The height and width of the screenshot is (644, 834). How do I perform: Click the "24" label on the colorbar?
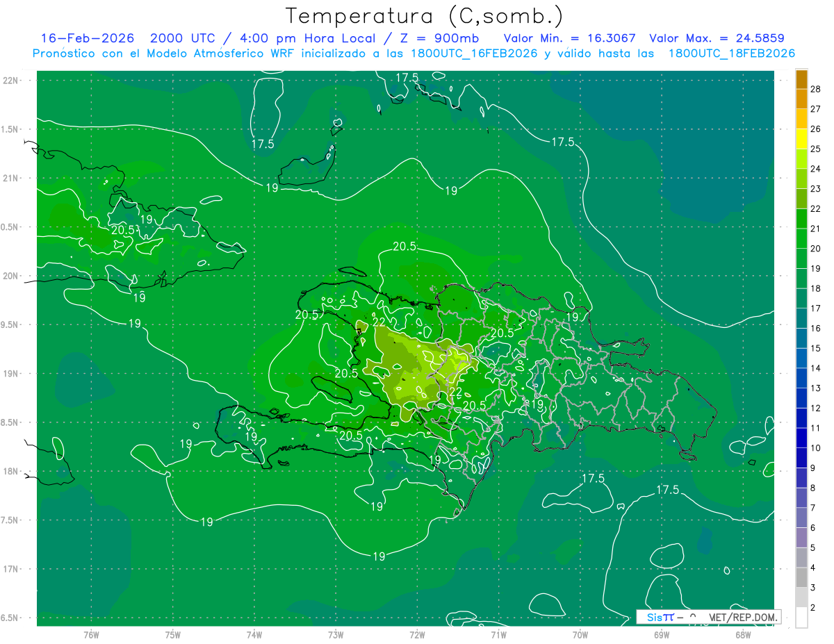click(816, 169)
